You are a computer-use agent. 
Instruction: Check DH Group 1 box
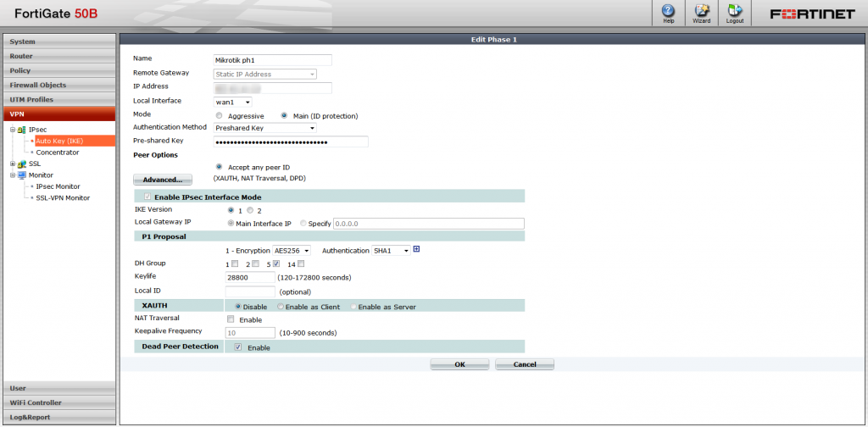[x=235, y=263]
